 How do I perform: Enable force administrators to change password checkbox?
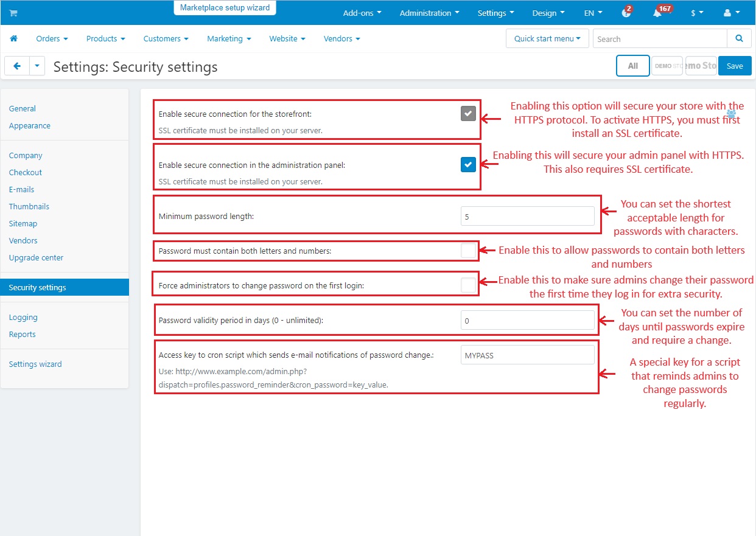tap(468, 285)
